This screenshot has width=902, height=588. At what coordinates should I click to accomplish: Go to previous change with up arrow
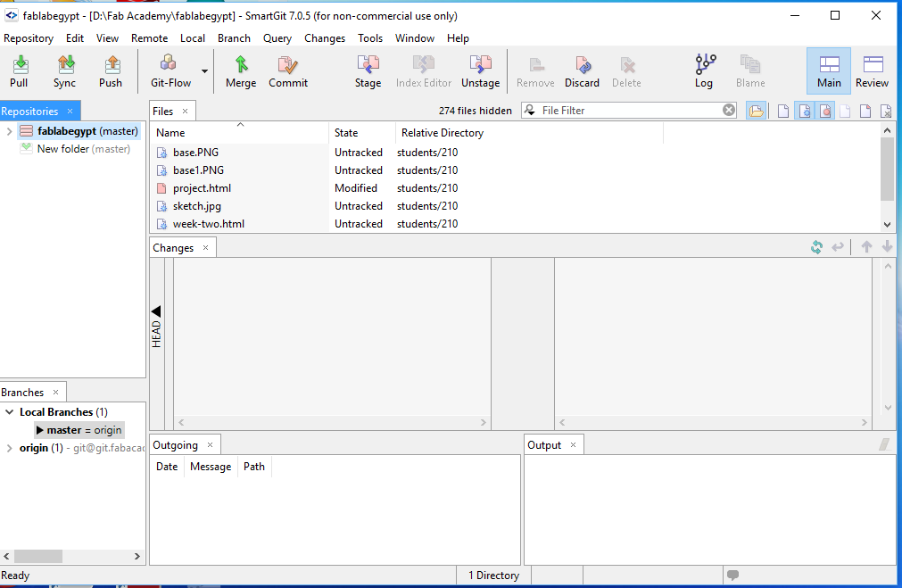[x=866, y=247]
